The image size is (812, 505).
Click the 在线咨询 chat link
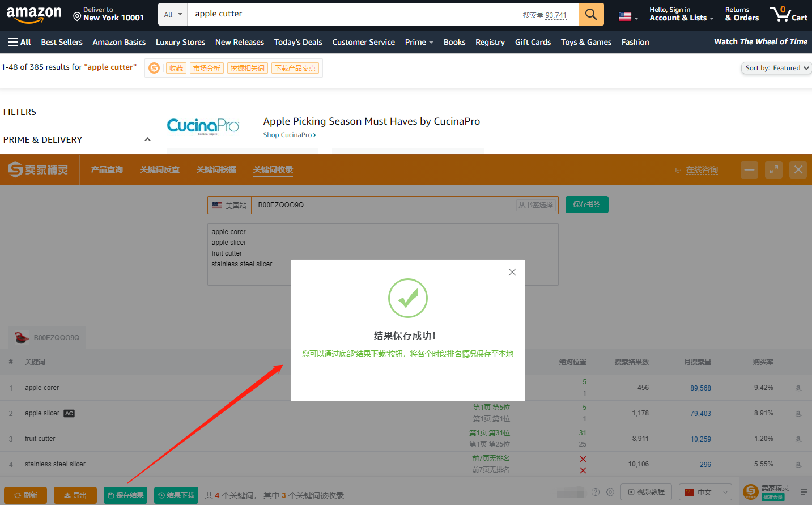coord(697,170)
